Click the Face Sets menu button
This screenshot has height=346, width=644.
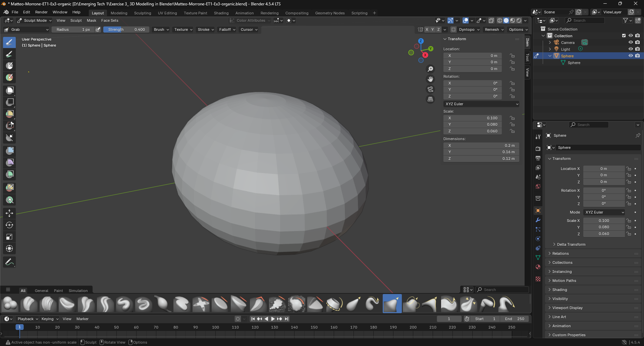[110, 20]
